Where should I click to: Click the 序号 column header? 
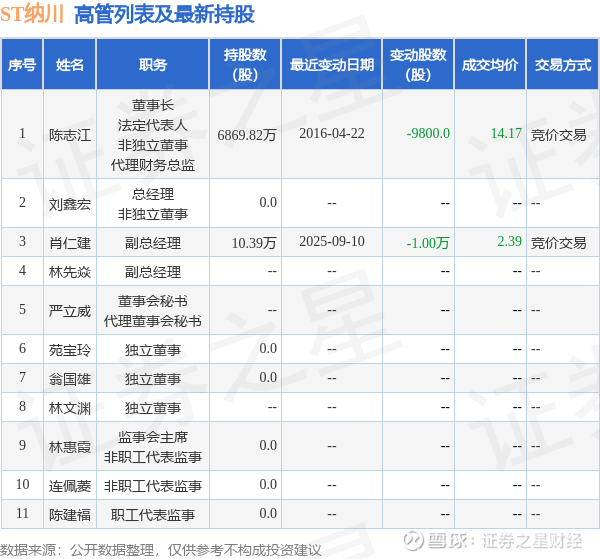22,65
